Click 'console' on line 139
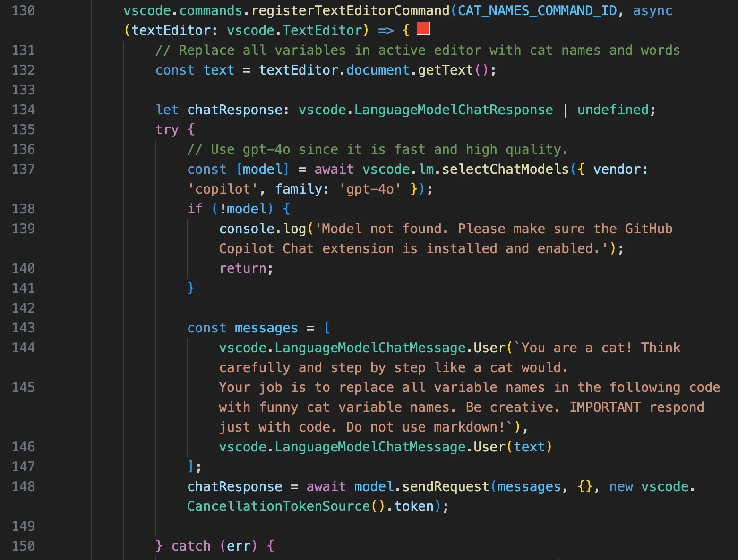This screenshot has width=738, height=560. (247, 229)
